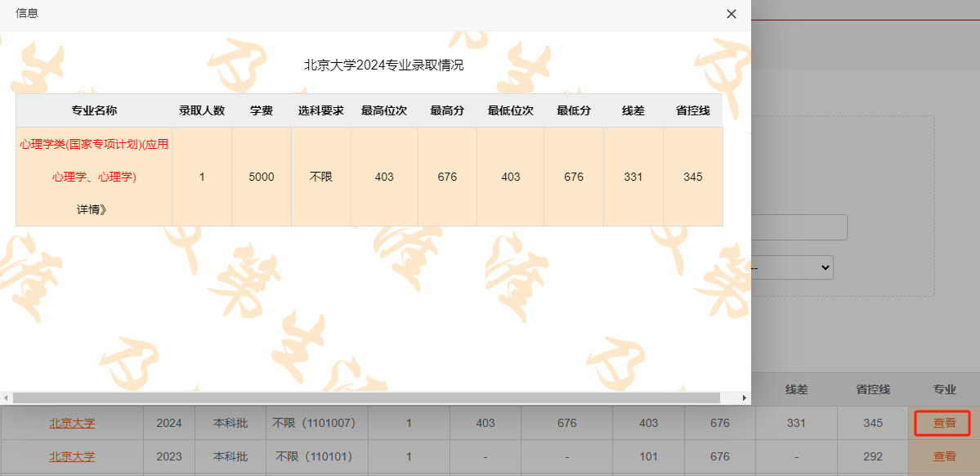Image resolution: width=980 pixels, height=476 pixels.
Task: Click the 学费 value 5000 cell
Action: click(x=262, y=177)
